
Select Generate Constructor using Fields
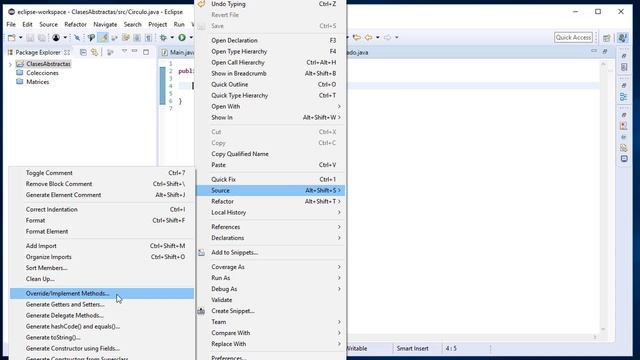click(102, 349)
